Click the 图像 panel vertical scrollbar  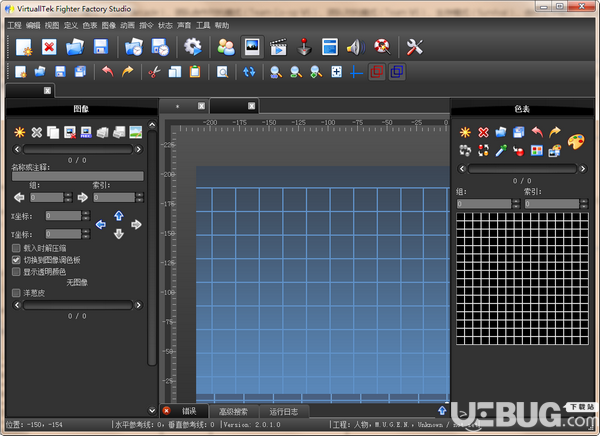tap(152, 248)
